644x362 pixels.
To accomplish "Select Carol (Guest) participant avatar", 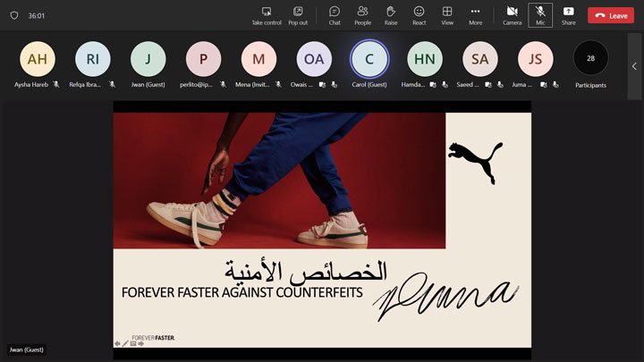I will [x=369, y=59].
